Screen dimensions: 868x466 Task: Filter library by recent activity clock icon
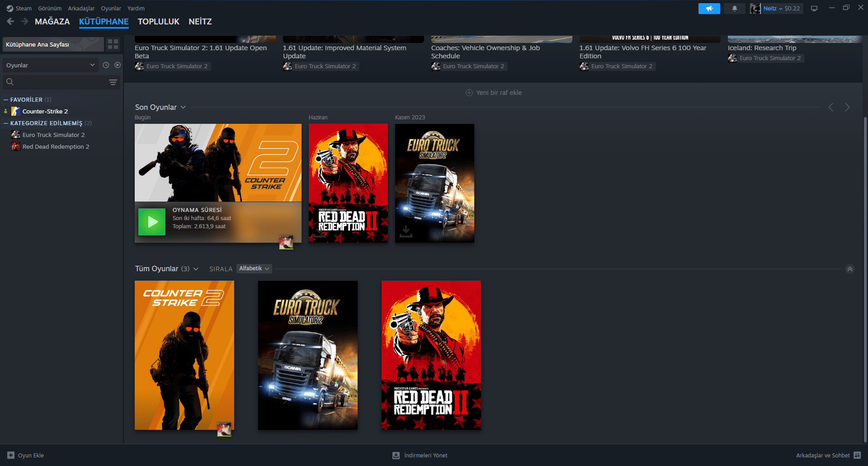tap(106, 65)
